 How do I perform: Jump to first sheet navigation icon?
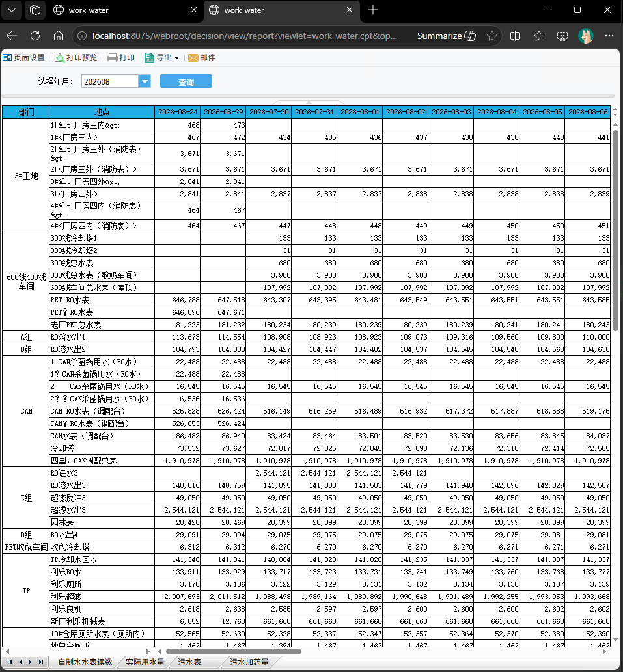click(x=10, y=662)
